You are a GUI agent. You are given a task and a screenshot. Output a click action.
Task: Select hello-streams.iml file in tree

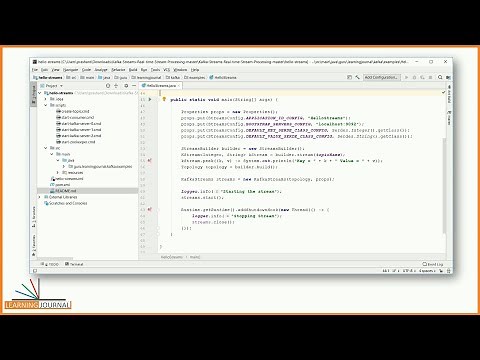click(x=67, y=179)
